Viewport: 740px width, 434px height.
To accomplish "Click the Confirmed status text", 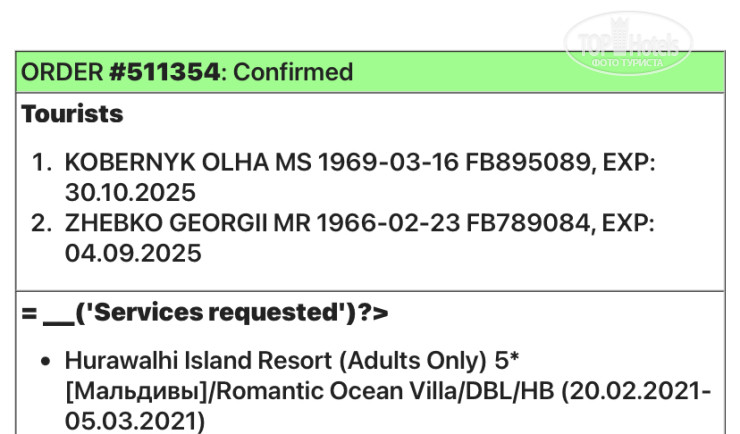I will (293, 73).
